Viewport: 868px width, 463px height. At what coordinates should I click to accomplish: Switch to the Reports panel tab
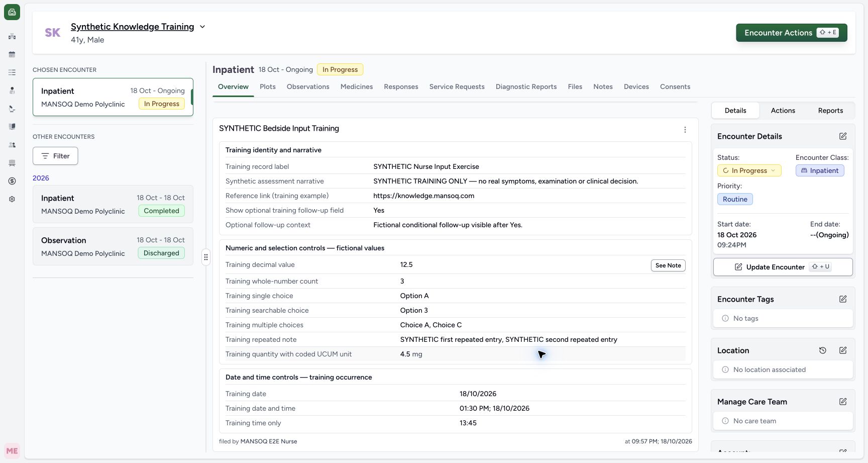tap(830, 111)
